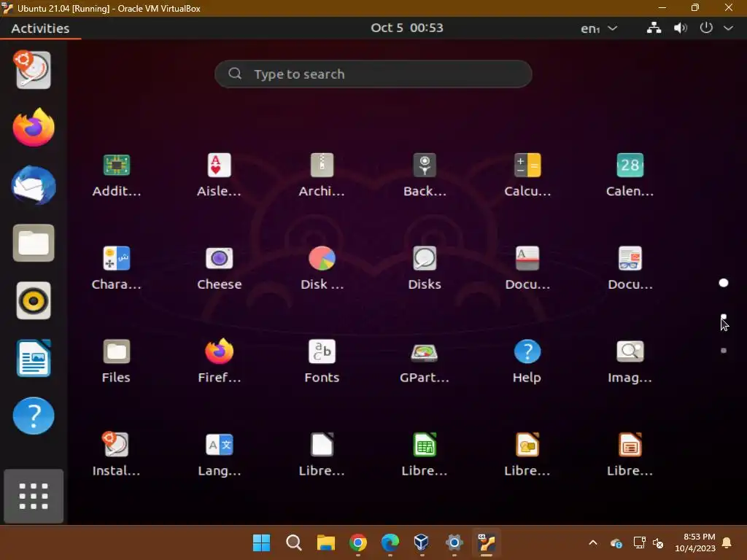Launch LibreOffice Impress icon
This screenshot has height=560, width=747.
pos(630,454)
